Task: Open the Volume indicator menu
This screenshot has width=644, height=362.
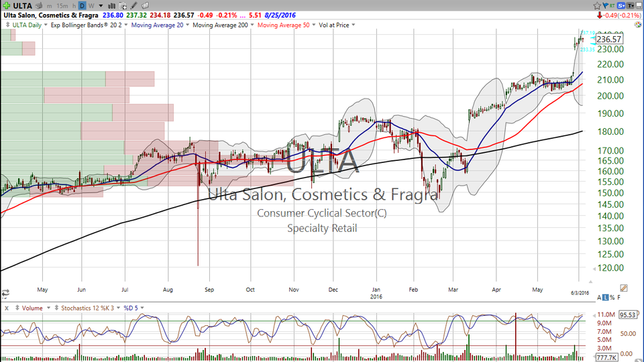Action: click(48, 308)
